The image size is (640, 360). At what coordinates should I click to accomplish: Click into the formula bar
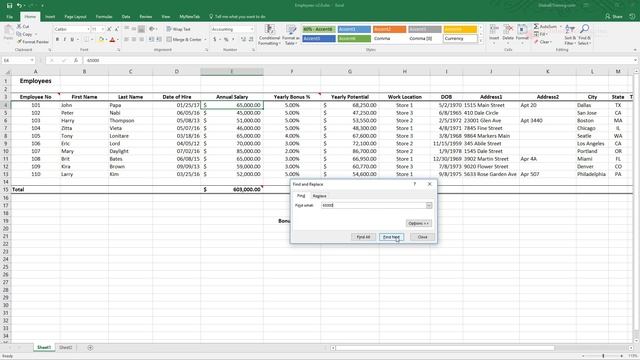point(359,60)
